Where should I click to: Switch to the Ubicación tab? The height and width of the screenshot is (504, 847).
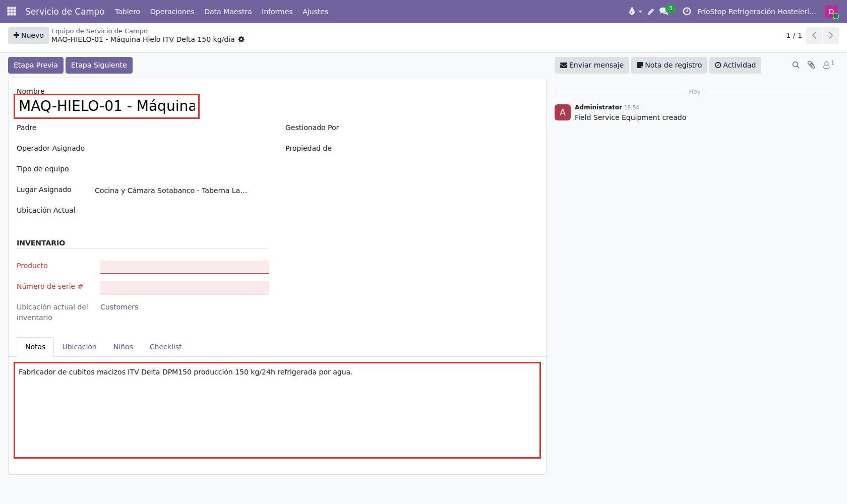[79, 347]
